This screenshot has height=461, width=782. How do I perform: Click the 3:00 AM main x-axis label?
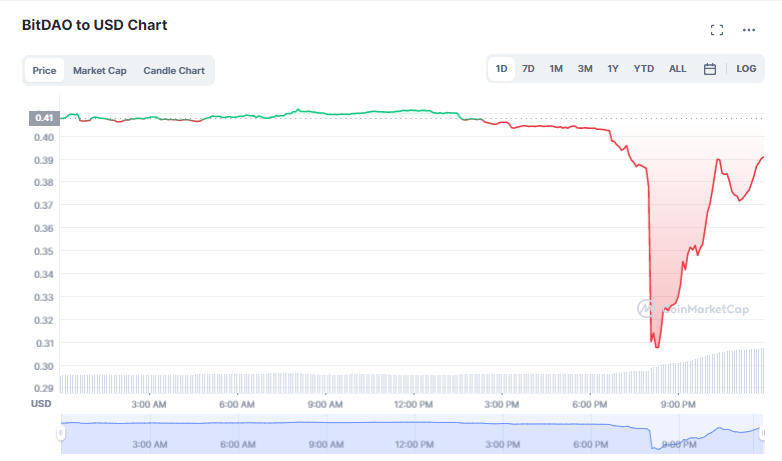(x=149, y=405)
